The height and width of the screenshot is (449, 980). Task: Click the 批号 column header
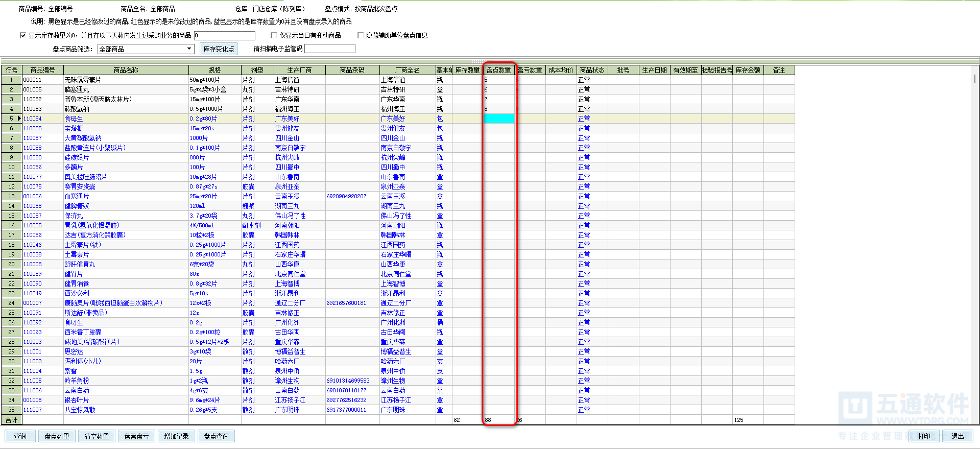[x=624, y=70]
